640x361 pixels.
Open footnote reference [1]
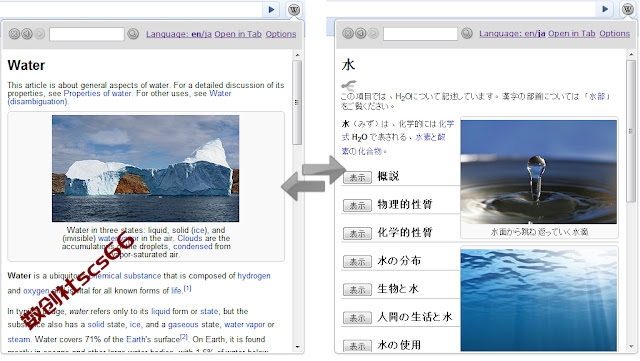pos(187,288)
